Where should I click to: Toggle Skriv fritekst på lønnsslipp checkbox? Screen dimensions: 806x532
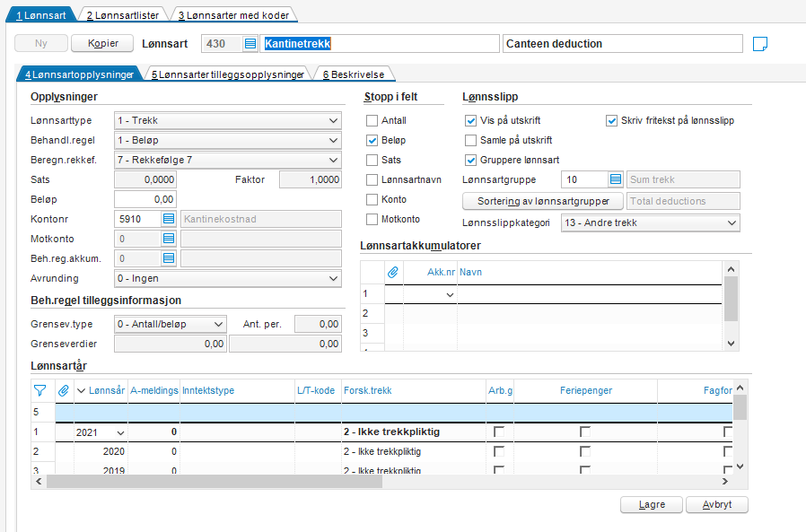pos(612,120)
